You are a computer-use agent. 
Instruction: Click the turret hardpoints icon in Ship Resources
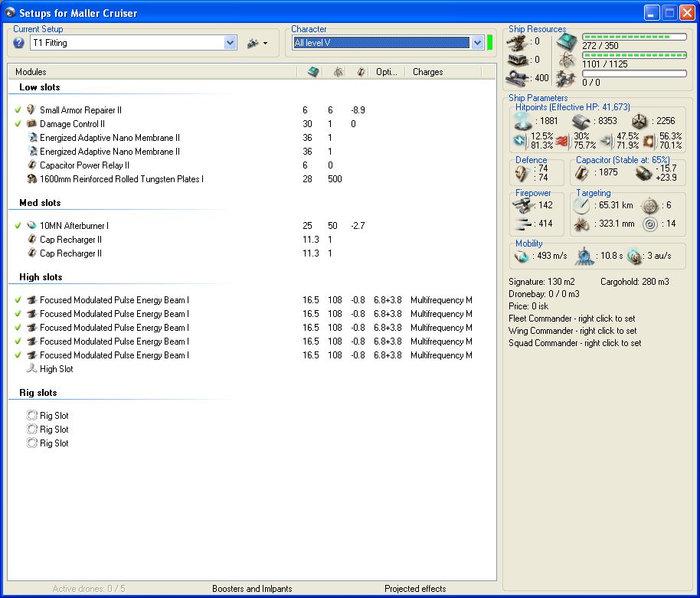click(518, 42)
